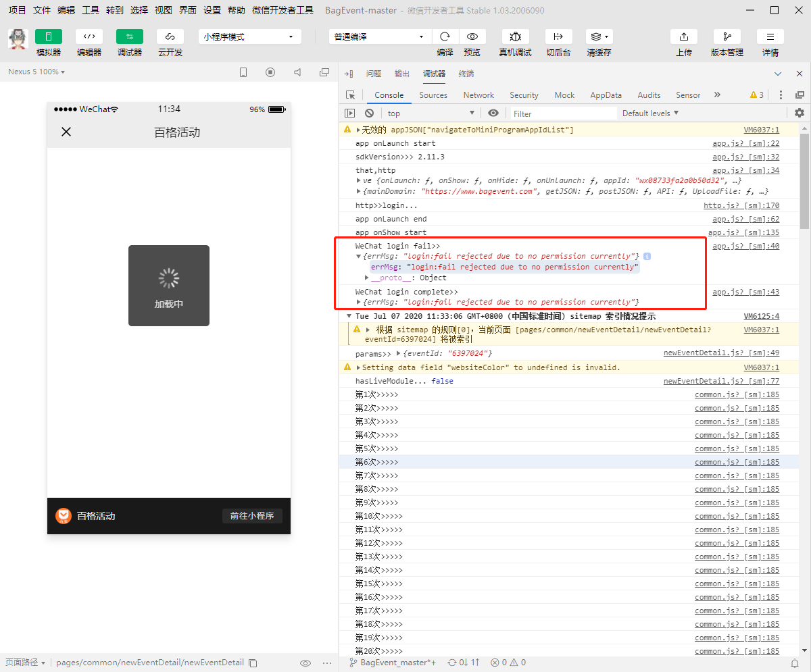Toggle the 编辑器 editor panel button

tap(89, 36)
